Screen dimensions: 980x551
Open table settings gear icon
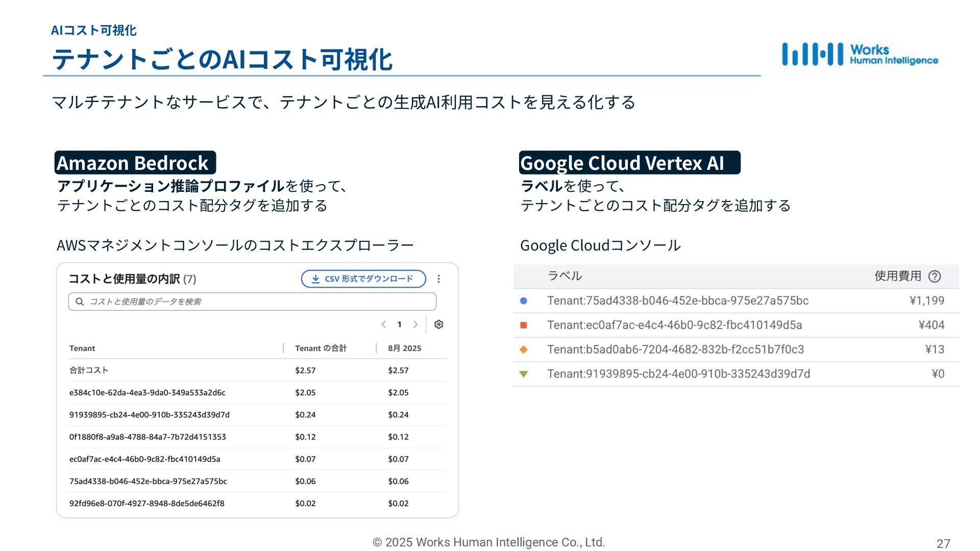pyautogui.click(x=438, y=324)
